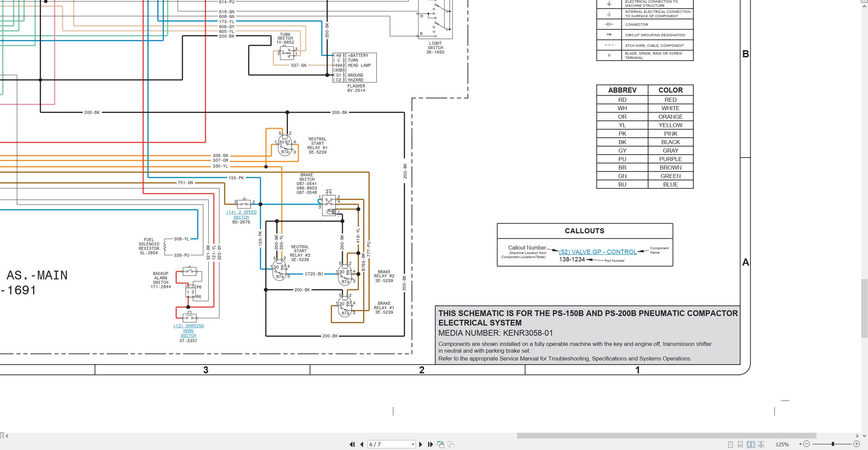868x450 pixels.
Task: Click the BACKUP ALARM SWITCH label
Action: coord(161,280)
